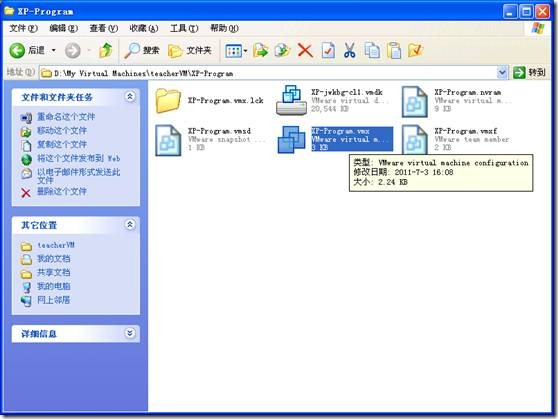Viewport: 558px width, 419px height.
Task: Select the XP-Program.vmx file icon
Action: point(291,140)
